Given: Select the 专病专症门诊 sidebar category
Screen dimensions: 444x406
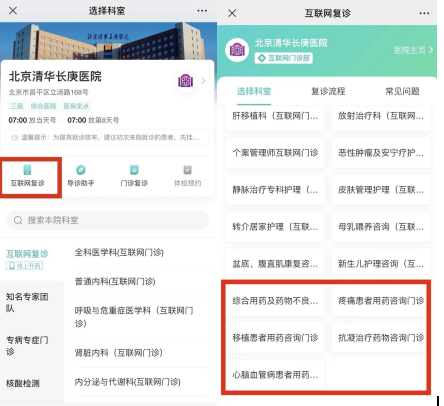Looking at the screenshot, I should pos(27,346).
